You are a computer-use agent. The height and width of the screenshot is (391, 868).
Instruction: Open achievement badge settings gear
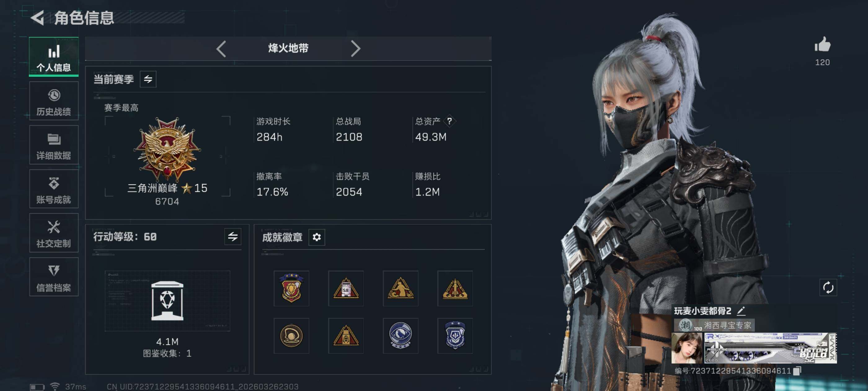click(317, 237)
